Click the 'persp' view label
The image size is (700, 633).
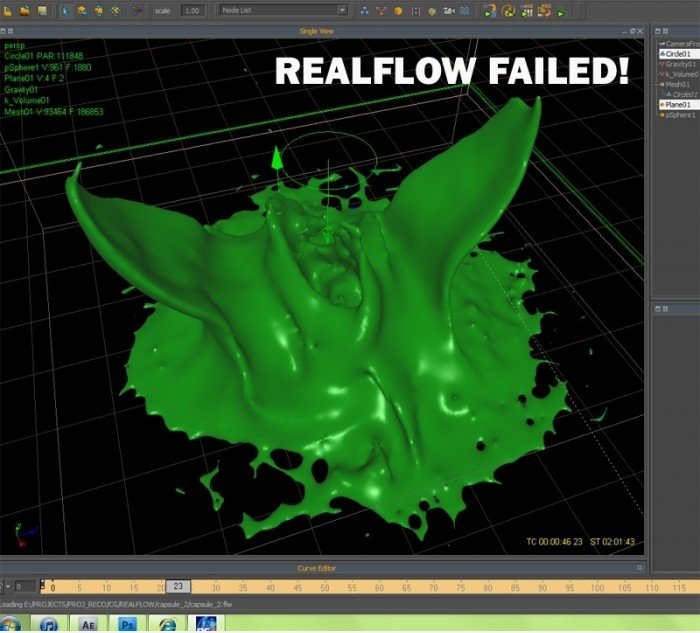(x=15, y=46)
